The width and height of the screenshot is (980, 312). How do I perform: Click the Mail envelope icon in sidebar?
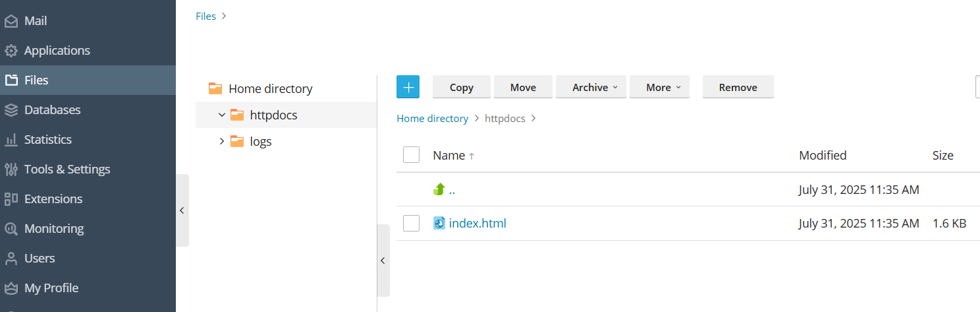(x=11, y=21)
